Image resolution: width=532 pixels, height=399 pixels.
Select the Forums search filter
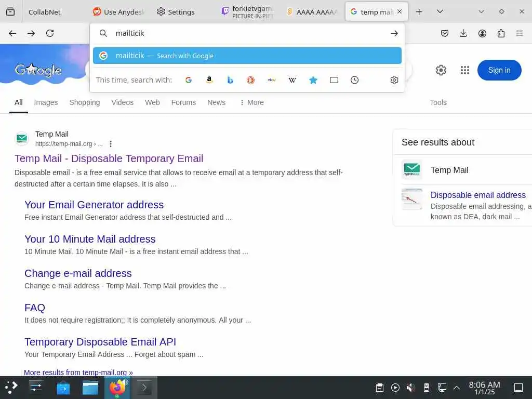[183, 102]
